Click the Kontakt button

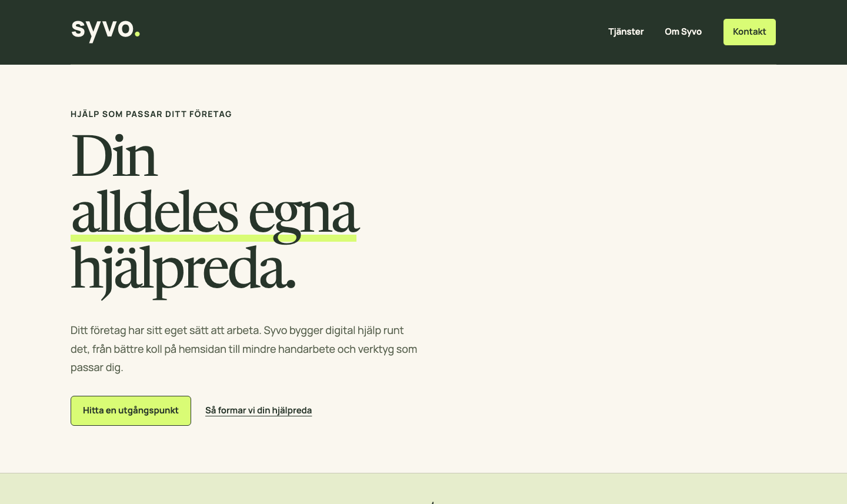pyautogui.click(x=749, y=32)
